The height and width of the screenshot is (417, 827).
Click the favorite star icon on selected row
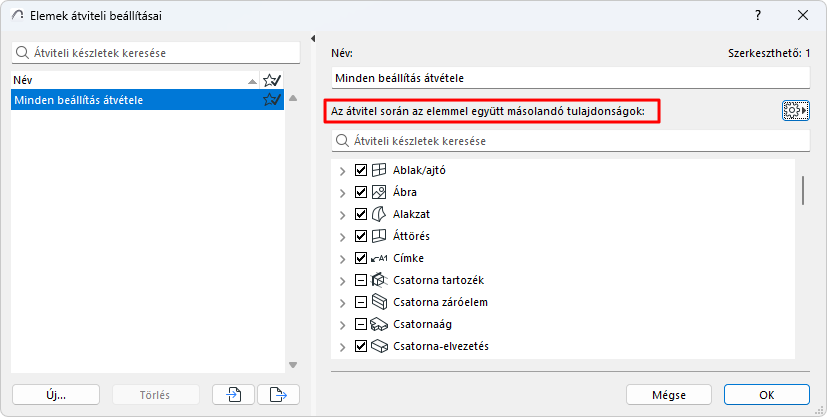point(271,100)
